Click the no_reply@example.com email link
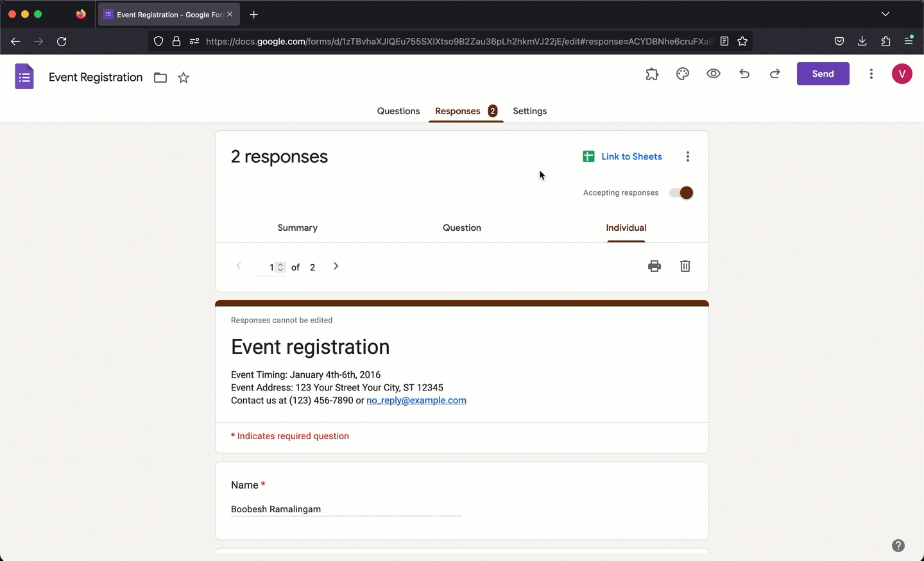The image size is (924, 561). (416, 400)
